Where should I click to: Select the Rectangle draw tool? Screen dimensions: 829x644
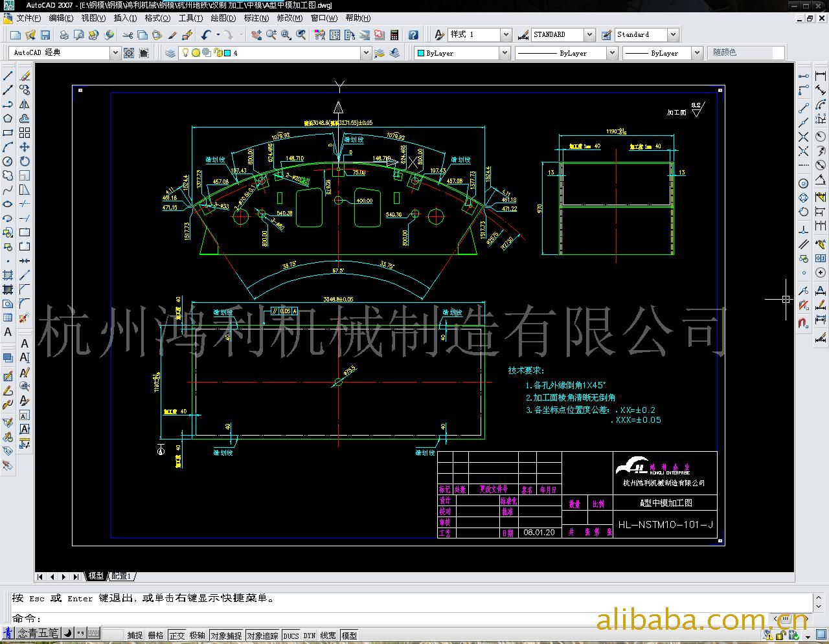(x=8, y=133)
